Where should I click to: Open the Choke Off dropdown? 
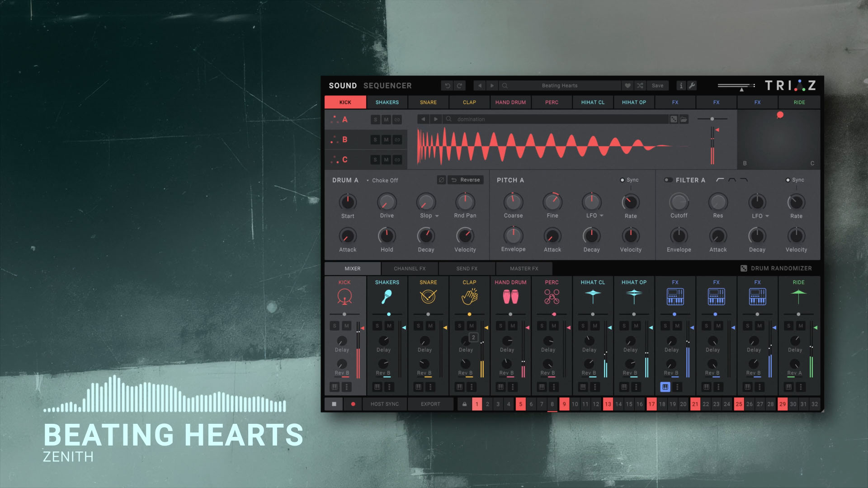(x=382, y=180)
